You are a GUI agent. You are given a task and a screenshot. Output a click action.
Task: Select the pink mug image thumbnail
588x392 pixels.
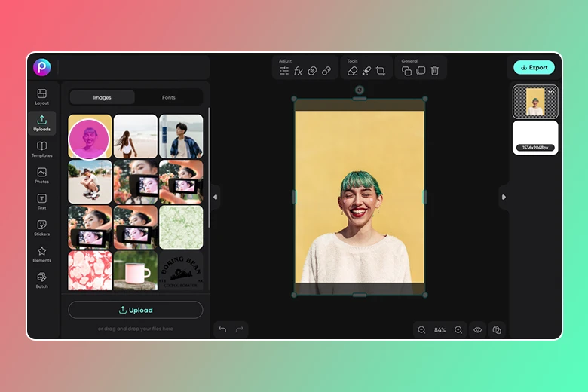136,271
